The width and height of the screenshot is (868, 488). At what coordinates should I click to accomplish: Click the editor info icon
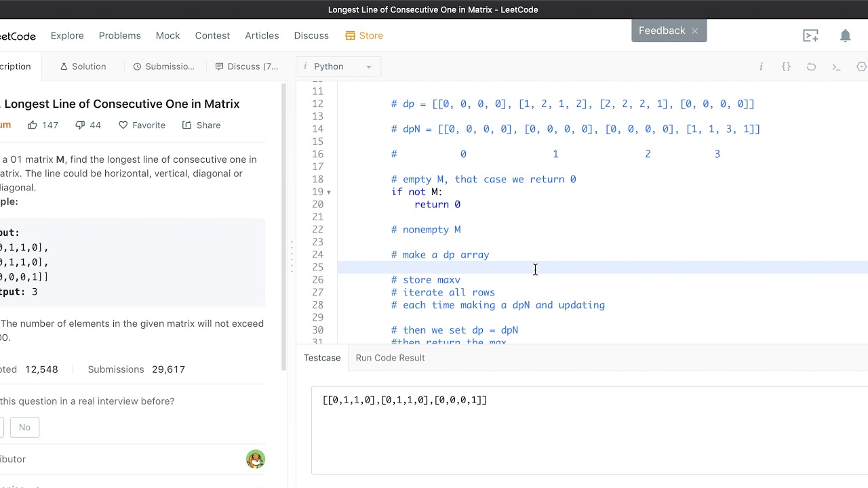(761, 66)
